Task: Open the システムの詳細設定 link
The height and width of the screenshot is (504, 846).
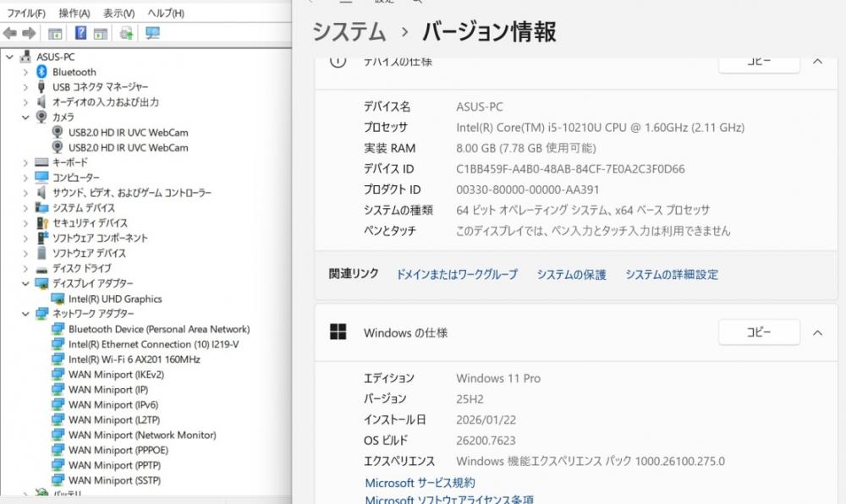Action: [x=672, y=275]
